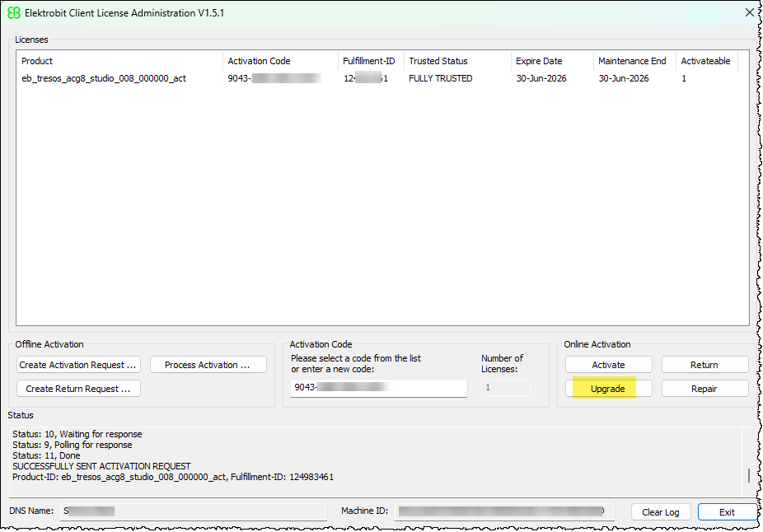Click the Activate button under Online Activation
The image size is (763, 532).
coord(608,364)
